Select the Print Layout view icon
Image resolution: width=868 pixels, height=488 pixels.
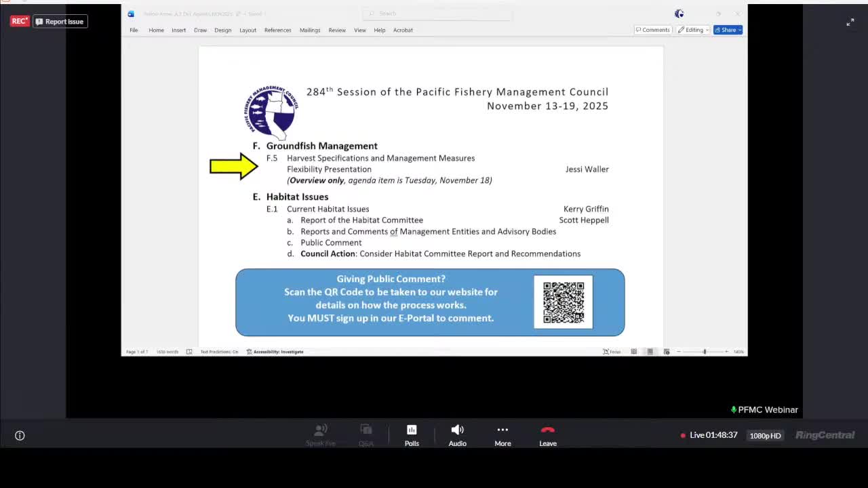click(x=650, y=352)
